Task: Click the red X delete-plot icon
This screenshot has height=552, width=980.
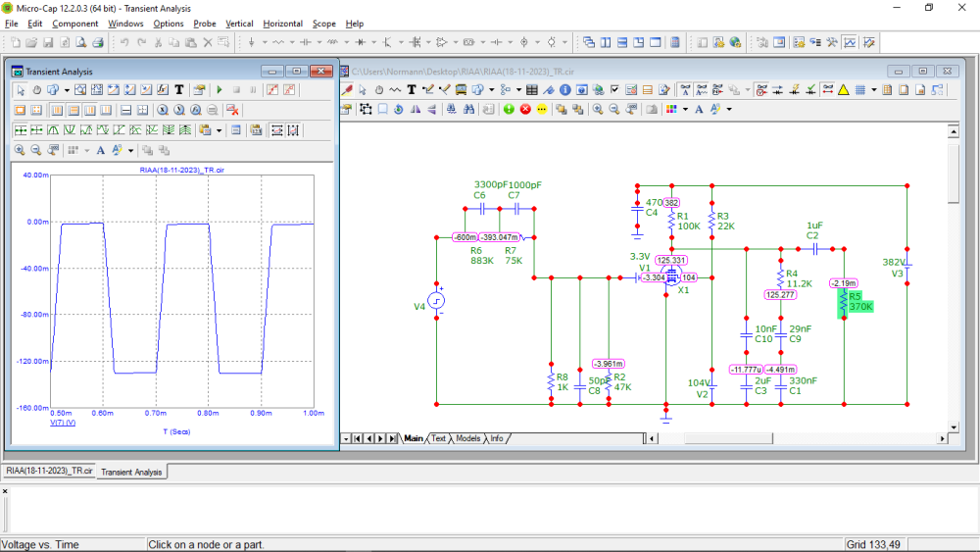Action: [233, 110]
